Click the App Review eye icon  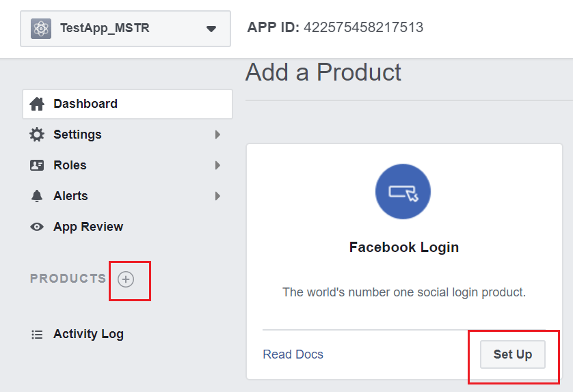[x=37, y=227]
